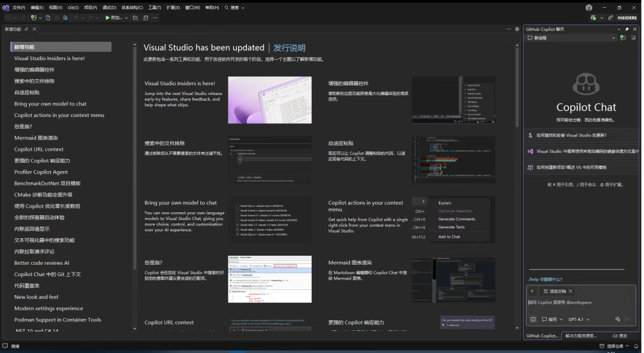644x353 pixels.
Task: Start debugging with the green 附加 play icon
Action: coord(107,18)
